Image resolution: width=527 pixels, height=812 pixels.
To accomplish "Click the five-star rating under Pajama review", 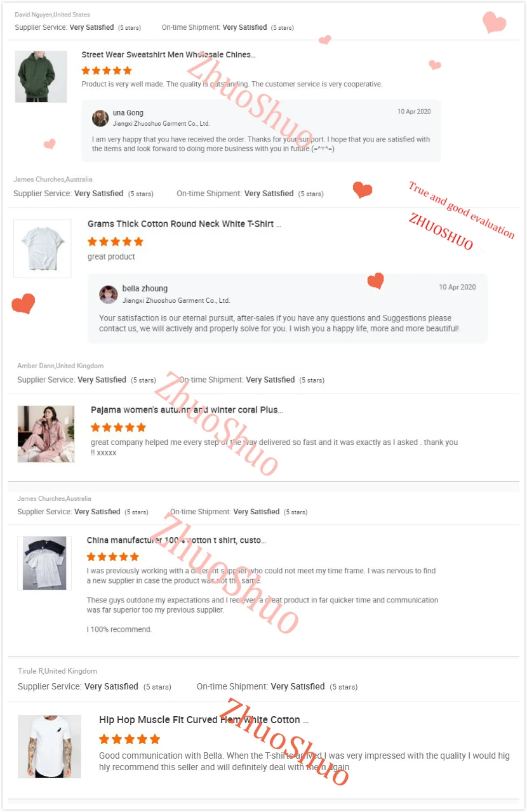I will click(x=118, y=427).
